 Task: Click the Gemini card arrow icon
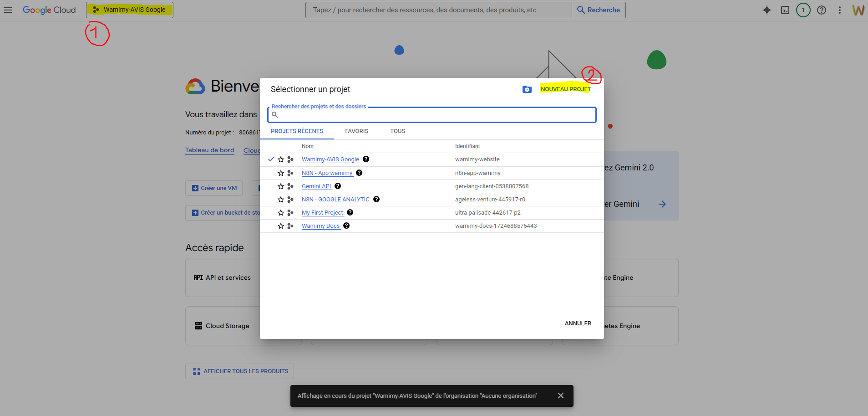662,204
